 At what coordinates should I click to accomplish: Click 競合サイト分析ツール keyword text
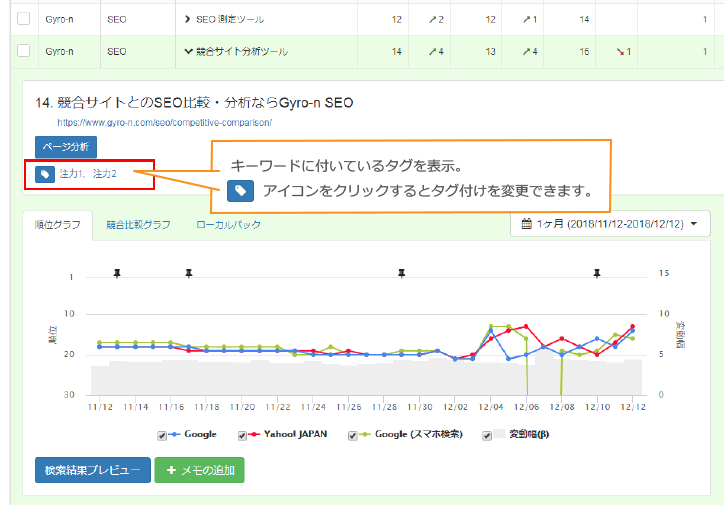click(x=242, y=52)
